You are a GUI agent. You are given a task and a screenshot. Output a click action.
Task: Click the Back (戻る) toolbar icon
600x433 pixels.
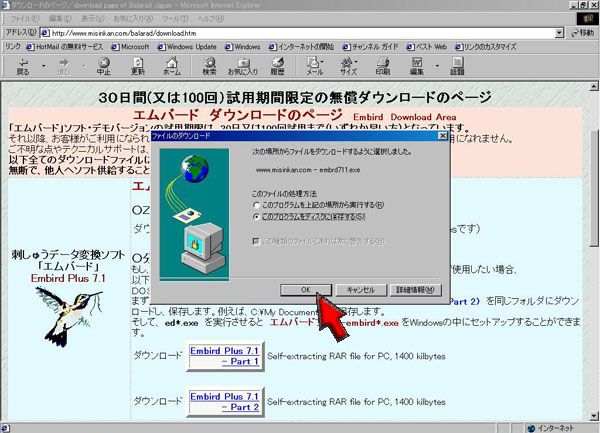pyautogui.click(x=23, y=66)
